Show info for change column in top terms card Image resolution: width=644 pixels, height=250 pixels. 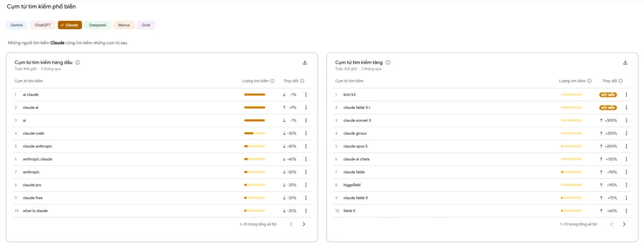302,81
